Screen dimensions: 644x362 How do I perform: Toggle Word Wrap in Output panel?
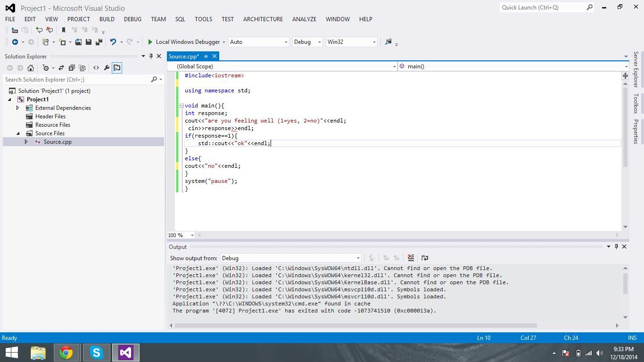point(424,258)
